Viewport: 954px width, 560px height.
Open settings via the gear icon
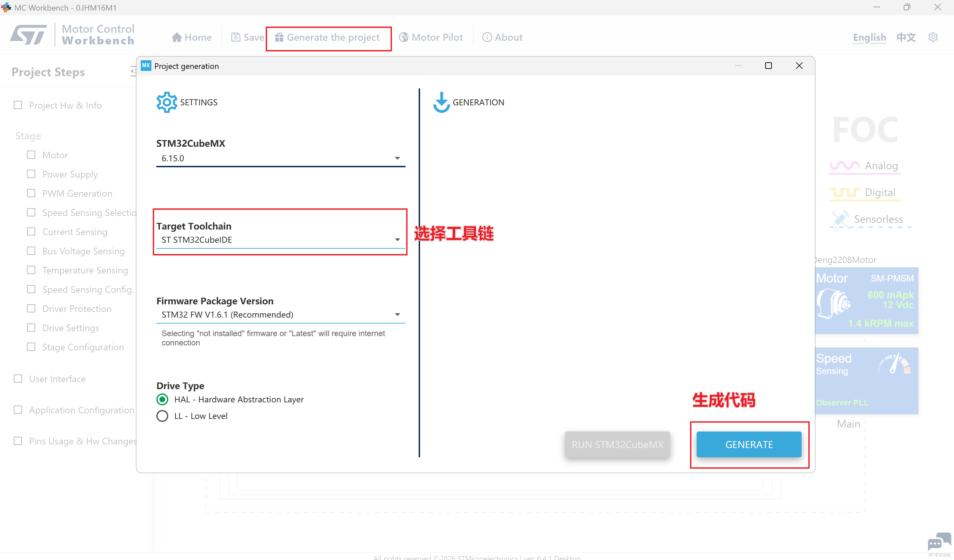[x=933, y=37]
